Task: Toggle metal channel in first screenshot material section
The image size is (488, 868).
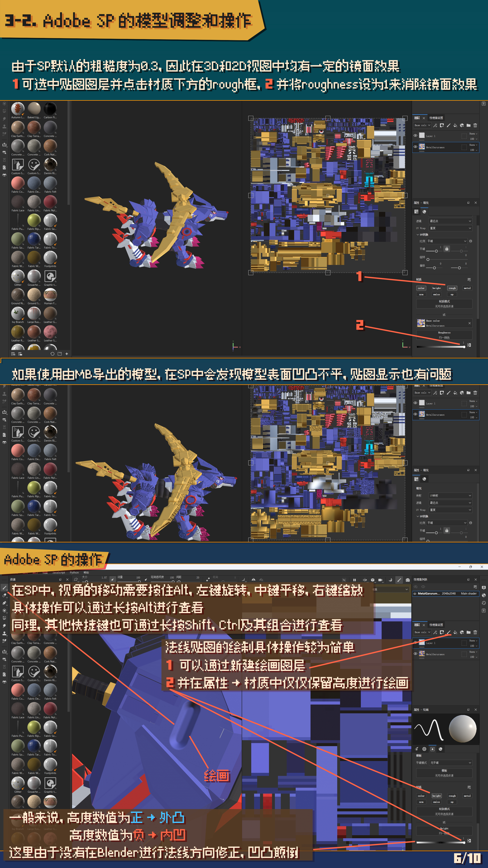Action: tap(467, 288)
